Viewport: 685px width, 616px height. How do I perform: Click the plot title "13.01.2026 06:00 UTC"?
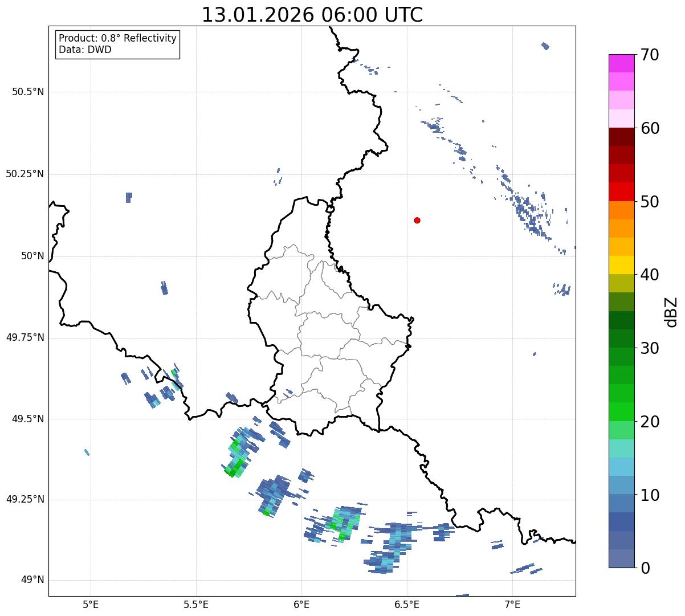[x=312, y=15]
